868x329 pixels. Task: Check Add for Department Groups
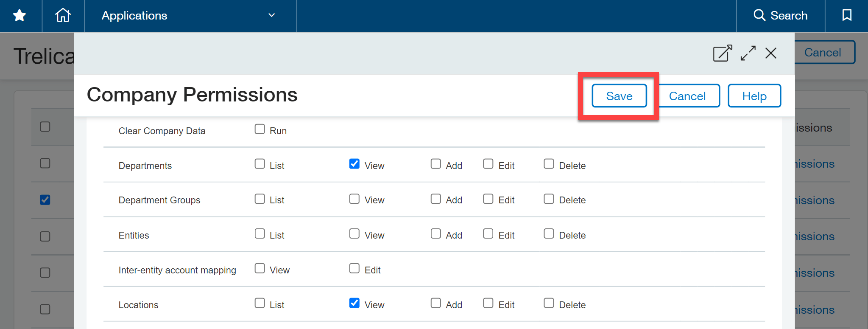pos(436,199)
